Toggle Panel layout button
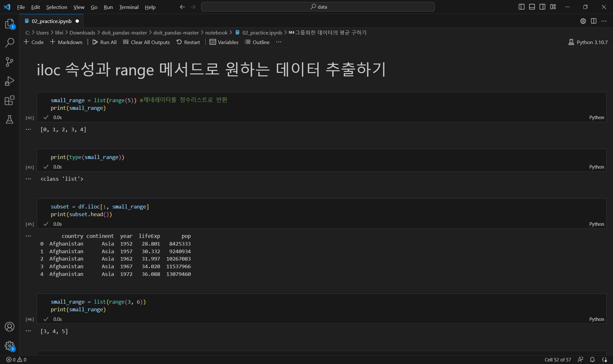 click(x=532, y=7)
